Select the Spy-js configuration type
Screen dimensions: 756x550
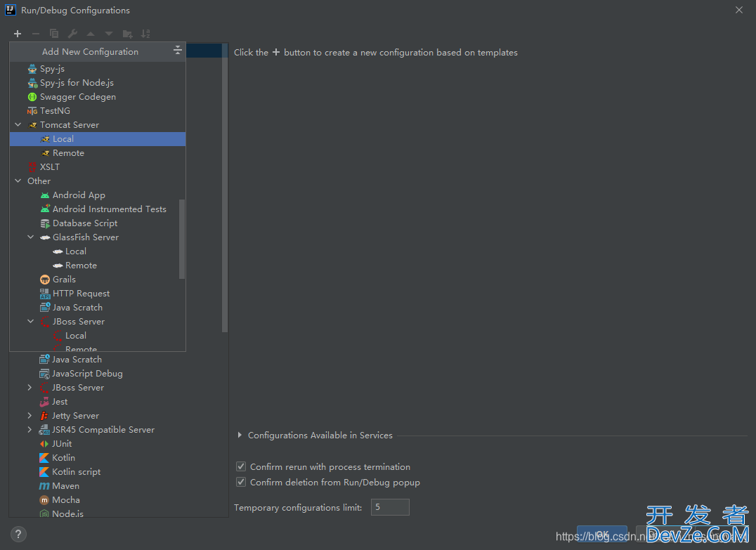tap(98, 69)
